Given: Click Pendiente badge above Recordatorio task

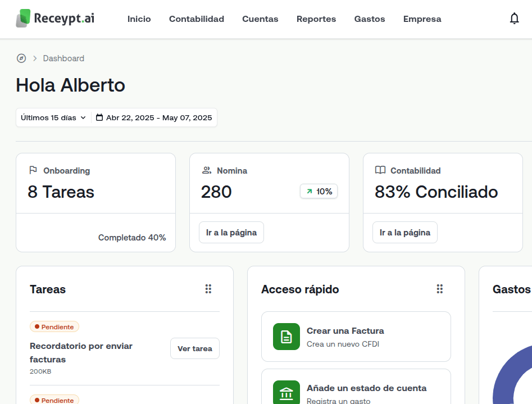Looking at the screenshot, I should pyautogui.click(x=54, y=326).
